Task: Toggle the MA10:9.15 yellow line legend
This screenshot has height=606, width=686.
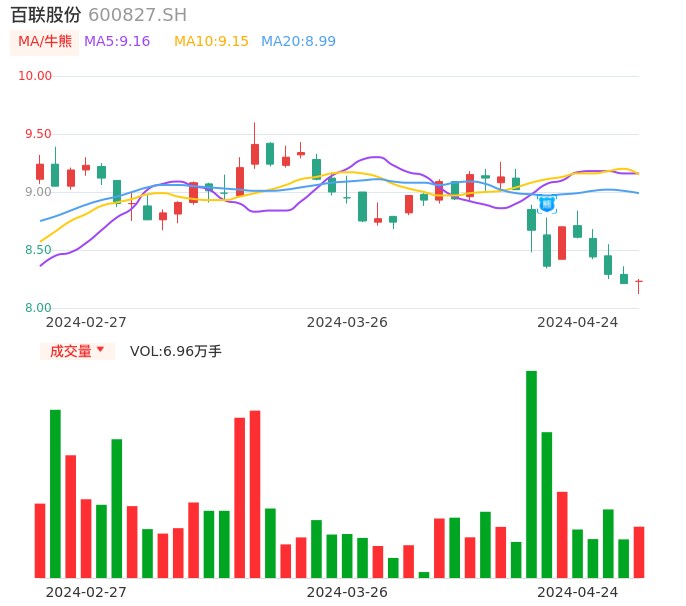Action: [211, 42]
